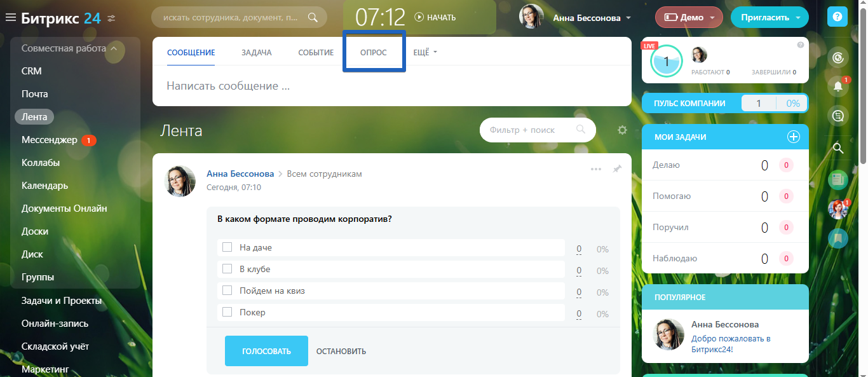Click the small help icon in live widget
This screenshot has width=868, height=377.
tap(800, 45)
